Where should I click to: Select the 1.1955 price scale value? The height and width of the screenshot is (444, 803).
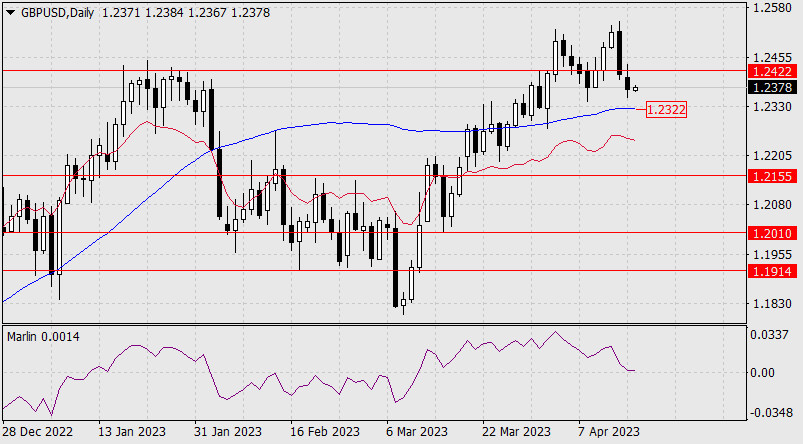[x=773, y=254]
